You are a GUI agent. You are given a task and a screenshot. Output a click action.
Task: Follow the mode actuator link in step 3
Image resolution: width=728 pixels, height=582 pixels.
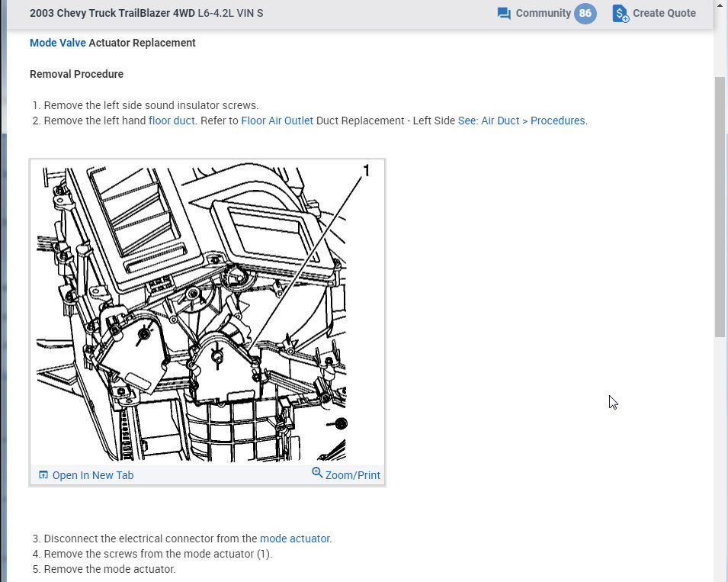coord(295,539)
